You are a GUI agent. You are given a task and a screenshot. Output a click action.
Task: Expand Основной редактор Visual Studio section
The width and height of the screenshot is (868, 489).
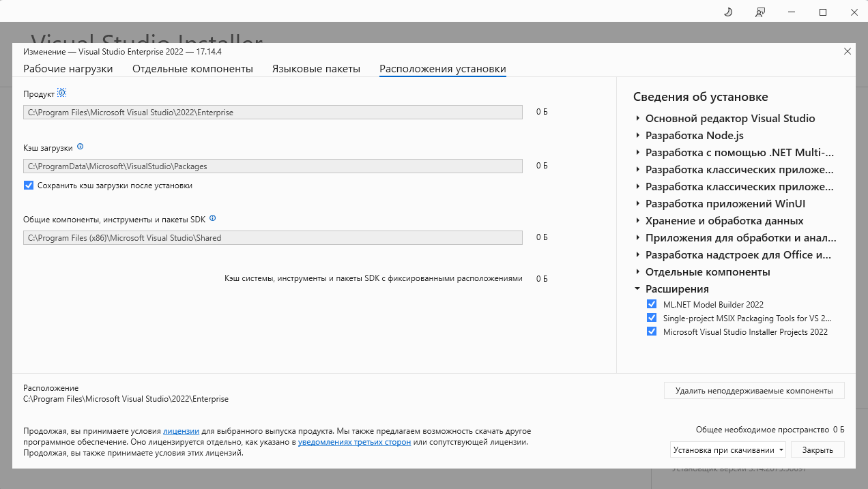pyautogui.click(x=637, y=119)
